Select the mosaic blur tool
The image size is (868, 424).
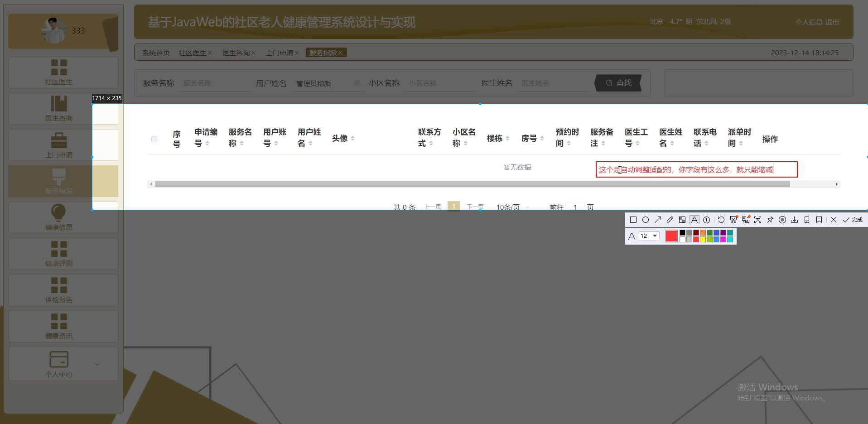(682, 220)
